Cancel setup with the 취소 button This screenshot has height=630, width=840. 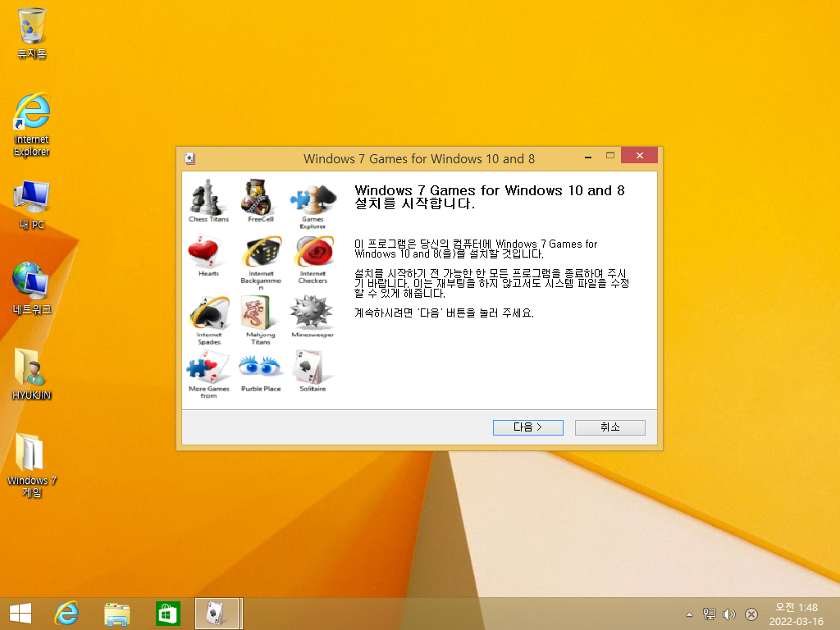pyautogui.click(x=609, y=427)
